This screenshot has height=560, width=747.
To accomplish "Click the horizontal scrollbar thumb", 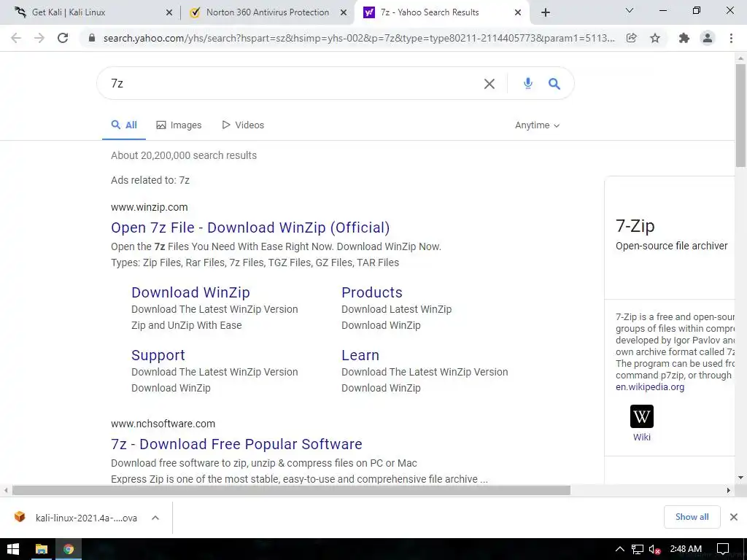I will [x=291, y=490].
